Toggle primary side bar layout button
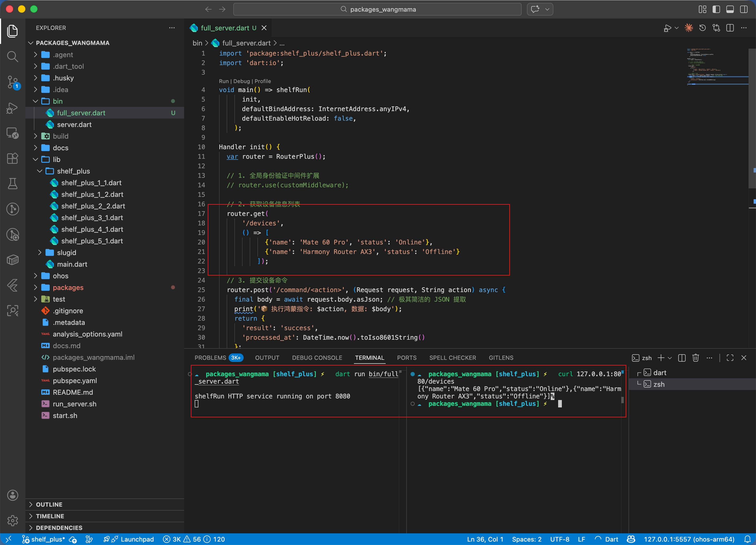This screenshot has width=756, height=545. [x=716, y=9]
